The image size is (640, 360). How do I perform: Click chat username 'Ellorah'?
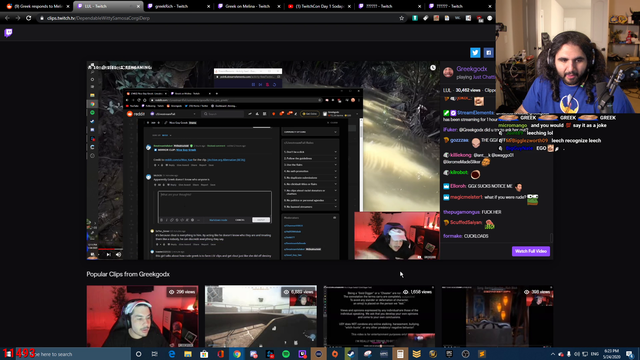coord(458,186)
